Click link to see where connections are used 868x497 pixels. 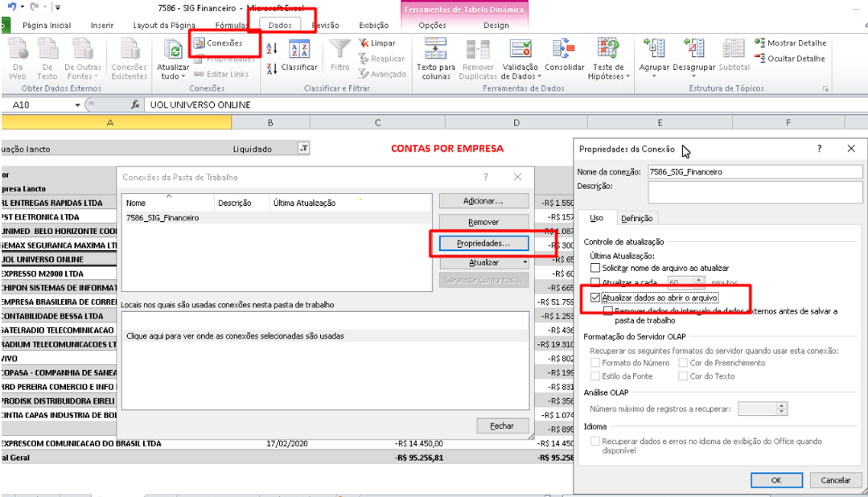(235, 336)
